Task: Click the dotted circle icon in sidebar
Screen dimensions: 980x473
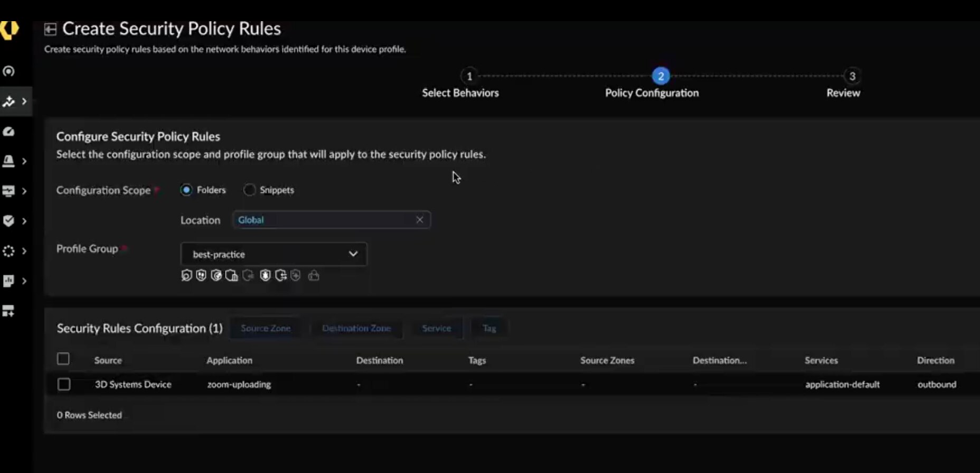Action: pos(8,251)
